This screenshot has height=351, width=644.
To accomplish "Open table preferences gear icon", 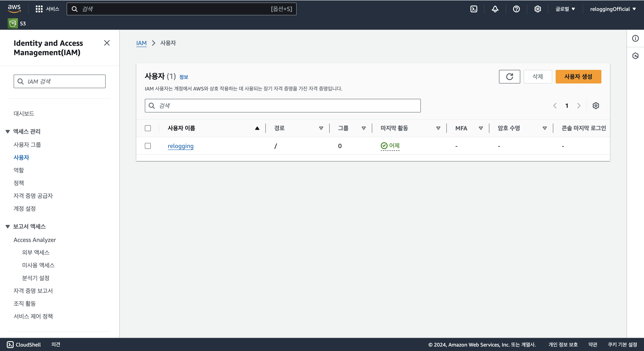I will click(x=596, y=106).
